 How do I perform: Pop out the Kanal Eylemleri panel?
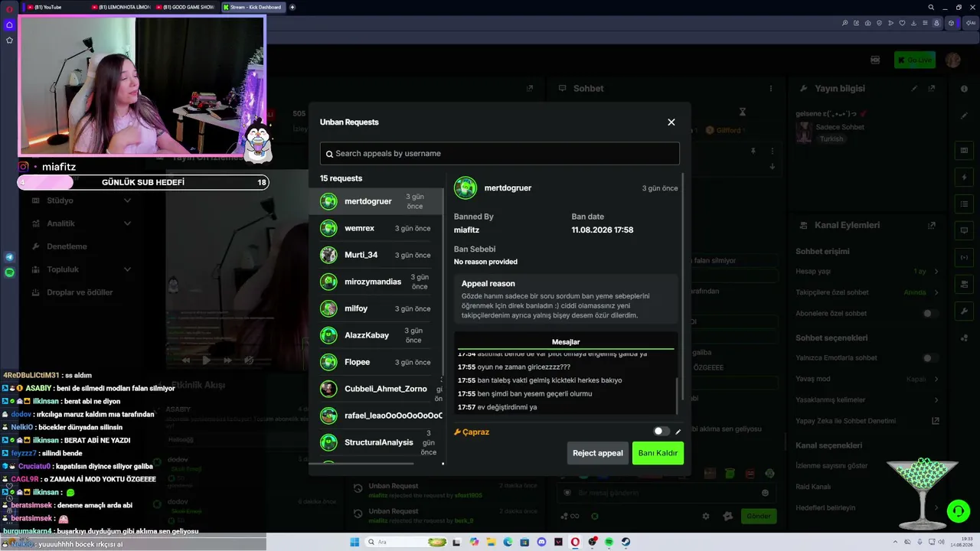(932, 226)
